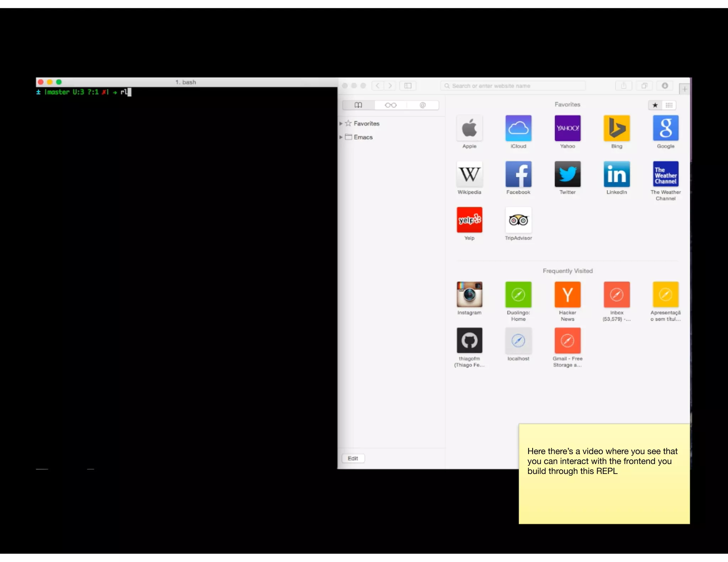The width and height of the screenshot is (728, 562).
Task: Switch to Favorites star view toggle
Action: pyautogui.click(x=655, y=105)
